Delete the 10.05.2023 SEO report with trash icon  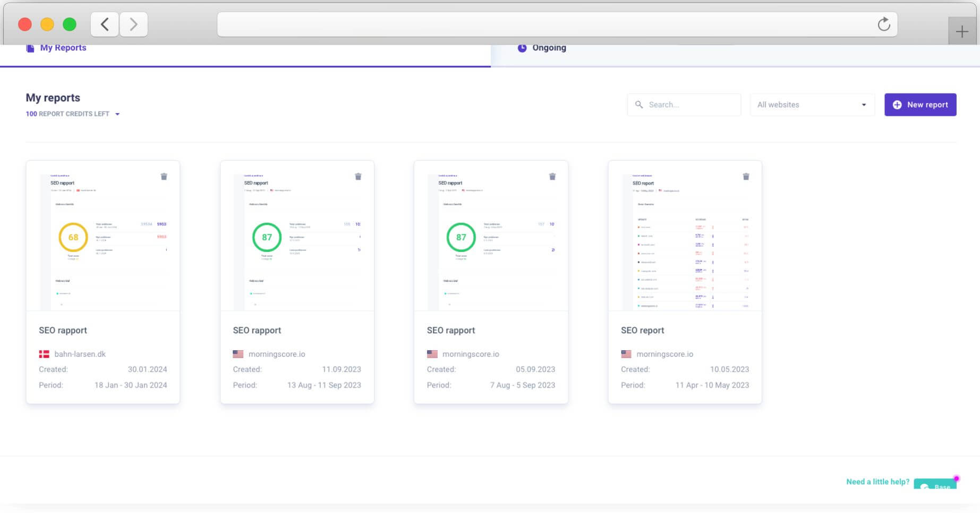tap(746, 176)
